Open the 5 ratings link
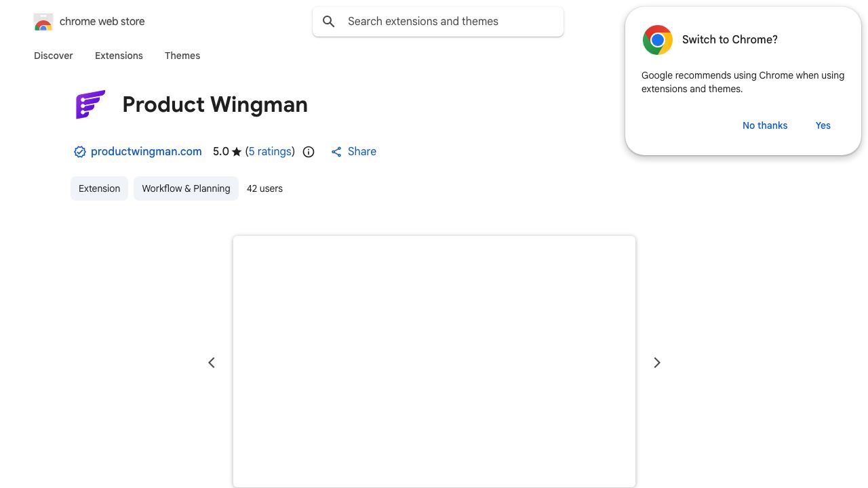This screenshot has width=868, height=488. point(270,152)
